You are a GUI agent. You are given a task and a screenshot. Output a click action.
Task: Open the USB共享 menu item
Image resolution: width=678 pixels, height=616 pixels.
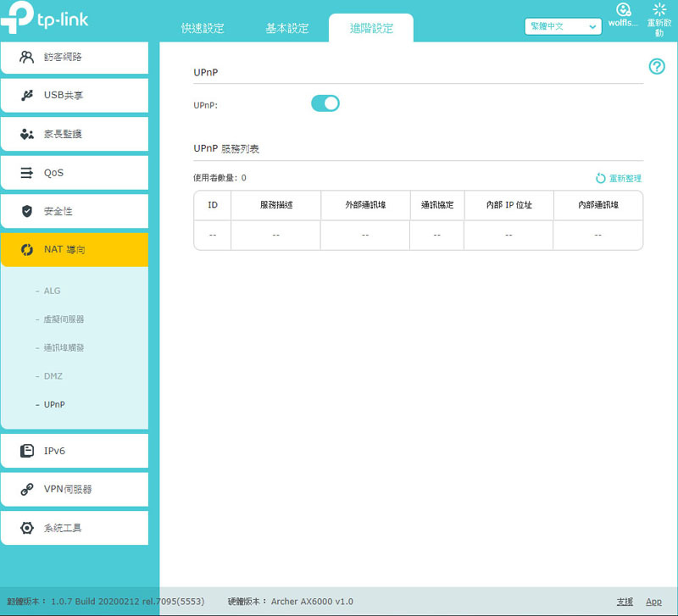point(75,95)
